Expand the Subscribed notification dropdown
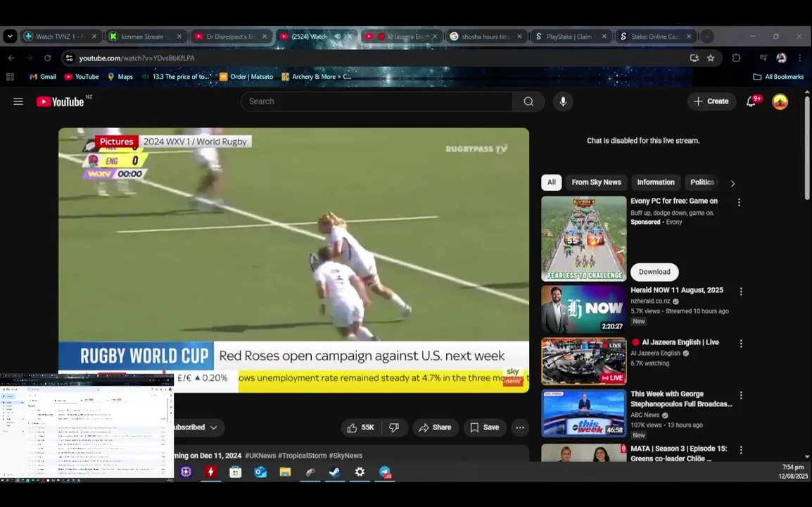The height and width of the screenshot is (507, 812). point(213,427)
